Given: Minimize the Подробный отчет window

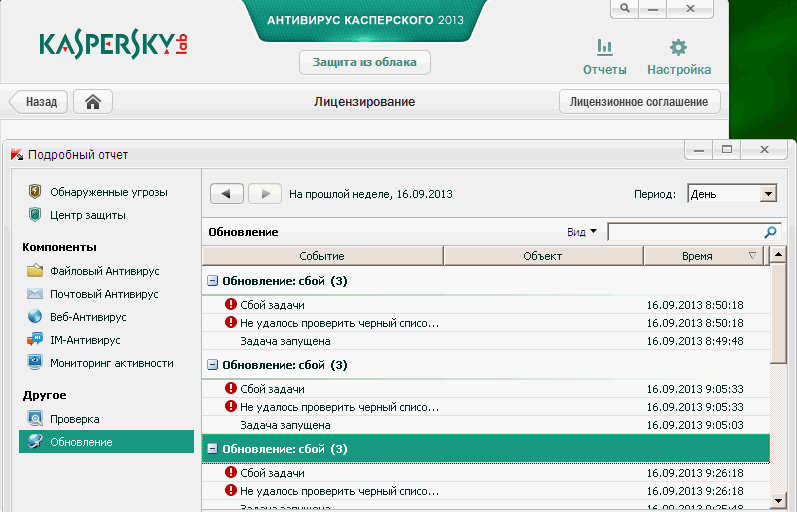Looking at the screenshot, I should tap(699, 149).
